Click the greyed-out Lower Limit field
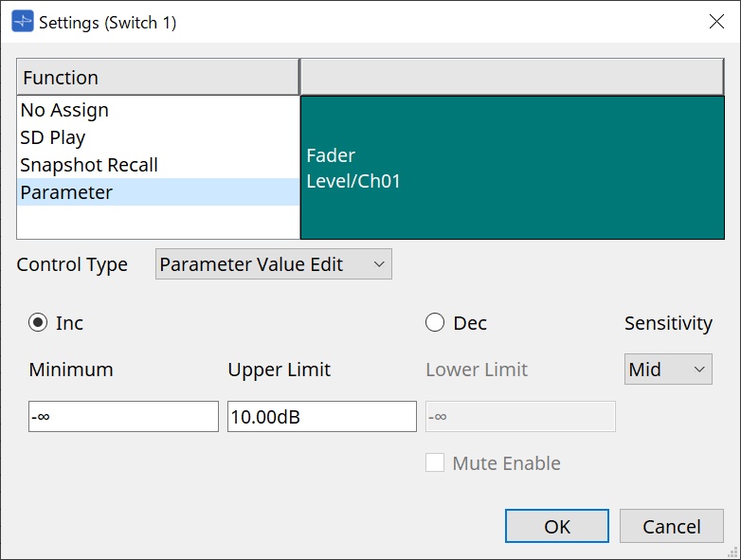Viewport: 741px width, 560px height. tap(520, 416)
